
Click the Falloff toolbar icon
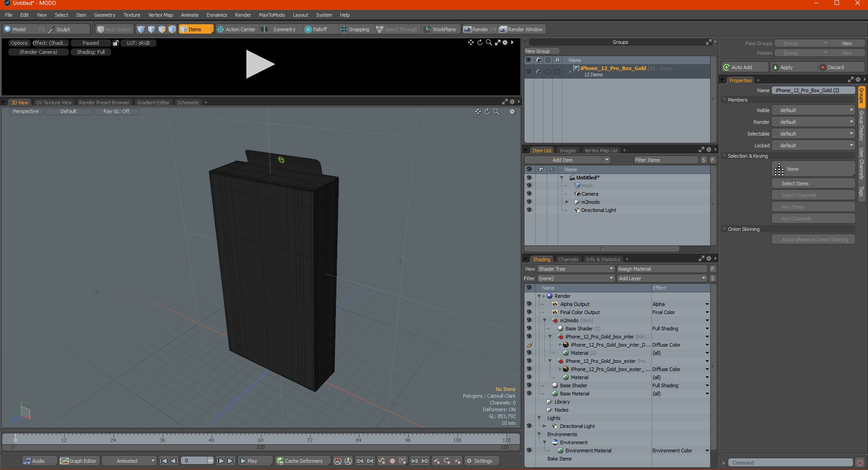coord(308,29)
